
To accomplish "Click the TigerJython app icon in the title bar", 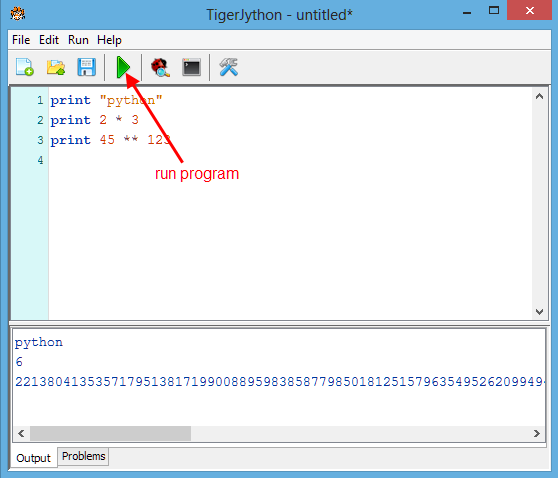I will tap(17, 14).
